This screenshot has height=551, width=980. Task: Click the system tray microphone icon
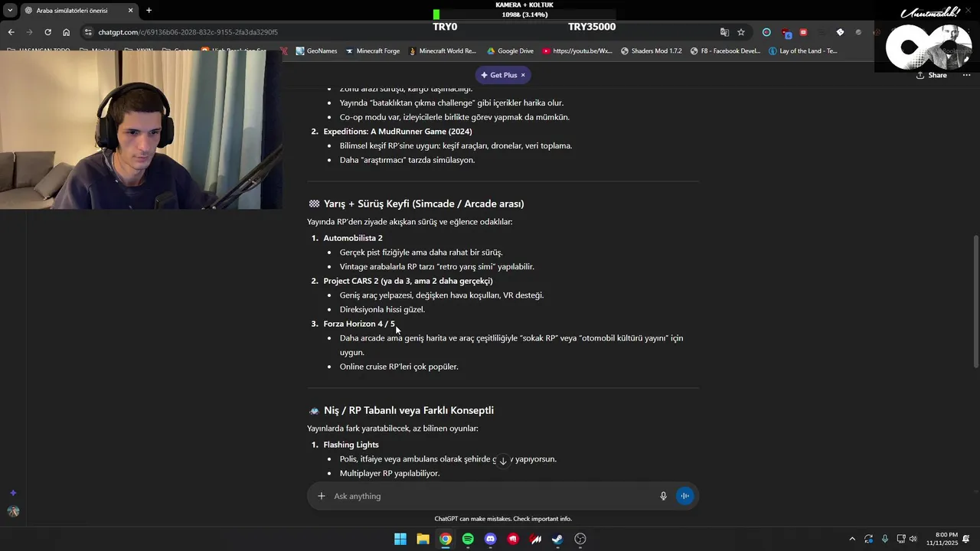(x=884, y=539)
